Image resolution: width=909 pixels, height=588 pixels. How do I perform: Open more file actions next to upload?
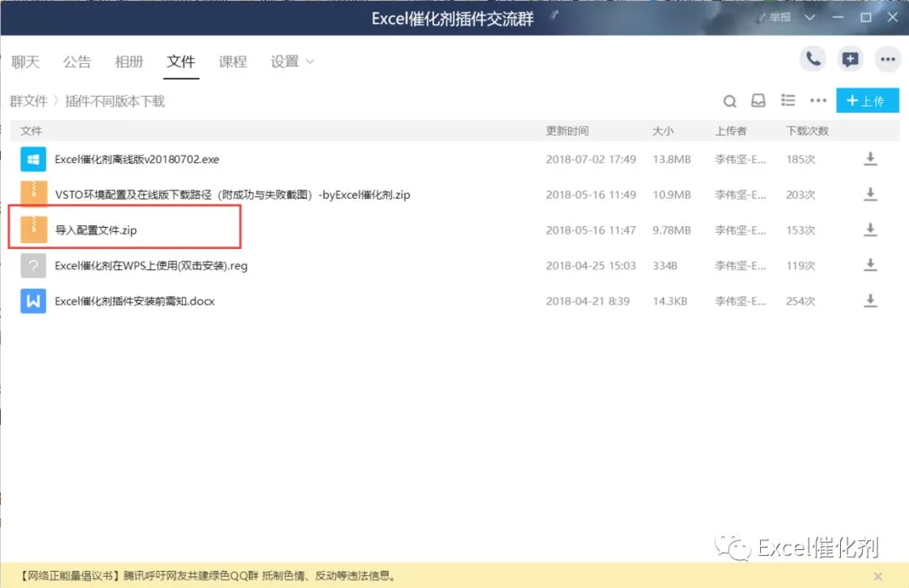[x=818, y=101]
